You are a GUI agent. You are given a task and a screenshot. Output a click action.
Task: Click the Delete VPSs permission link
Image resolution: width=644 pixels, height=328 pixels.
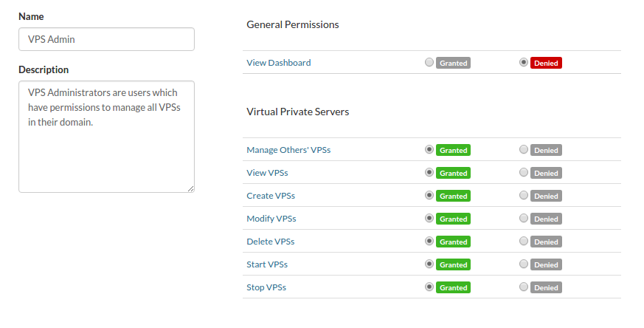pyautogui.click(x=270, y=242)
